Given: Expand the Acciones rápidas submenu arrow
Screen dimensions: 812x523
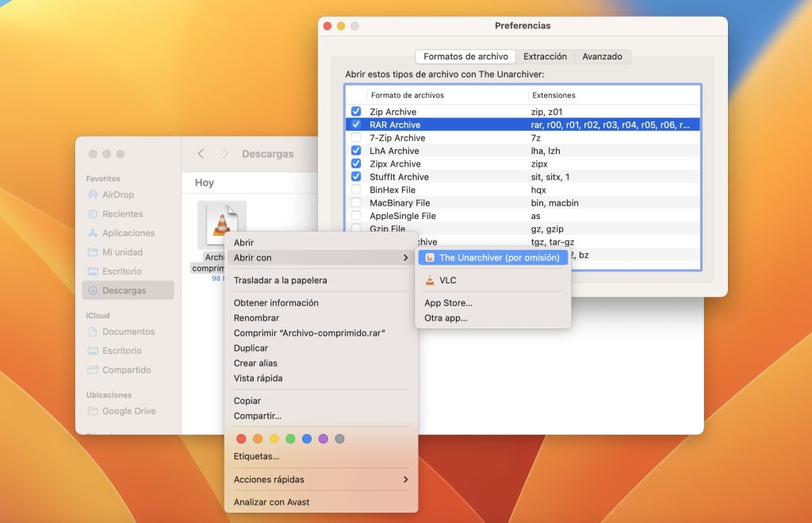Looking at the screenshot, I should coord(405,479).
